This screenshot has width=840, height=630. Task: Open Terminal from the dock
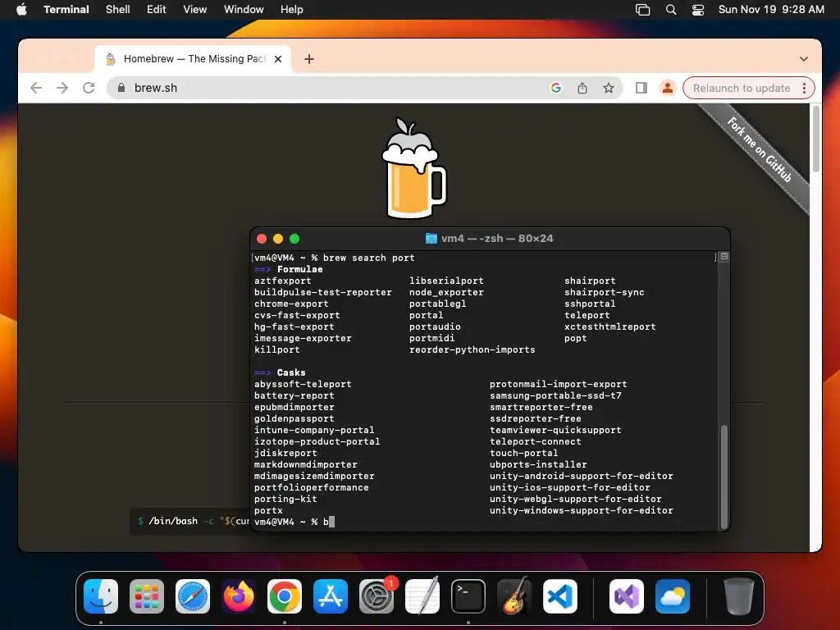(468, 596)
